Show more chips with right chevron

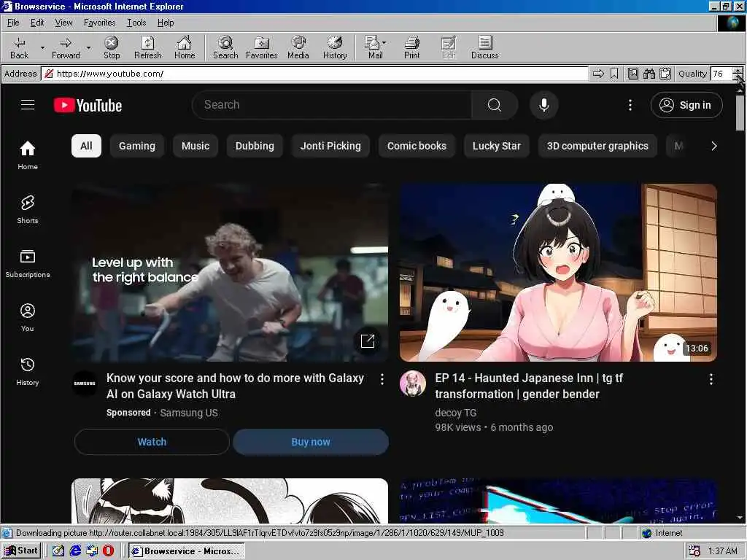(713, 146)
